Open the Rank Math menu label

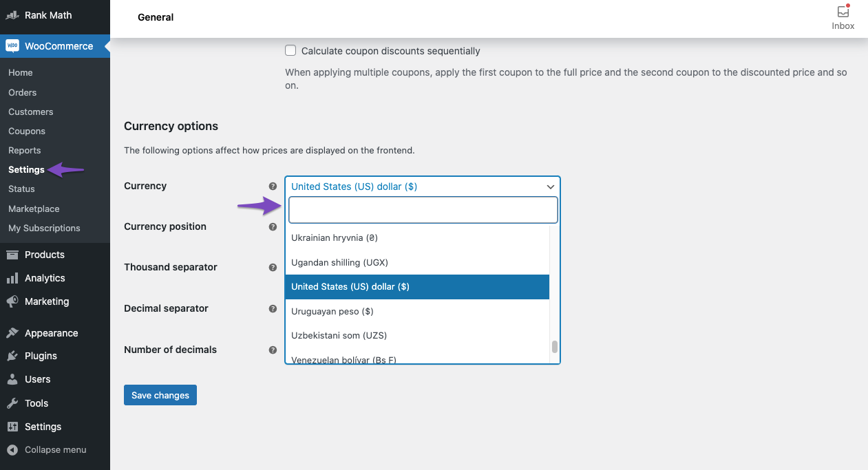pos(48,15)
